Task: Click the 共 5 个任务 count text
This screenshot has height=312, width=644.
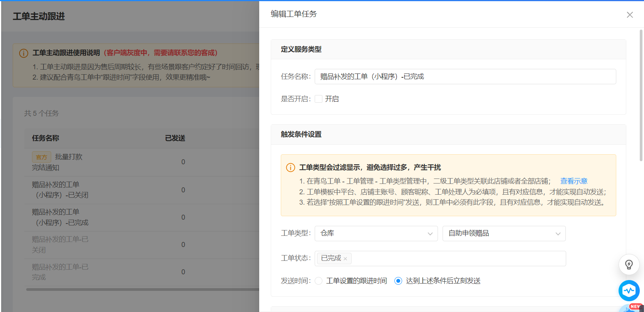Action: (42, 113)
